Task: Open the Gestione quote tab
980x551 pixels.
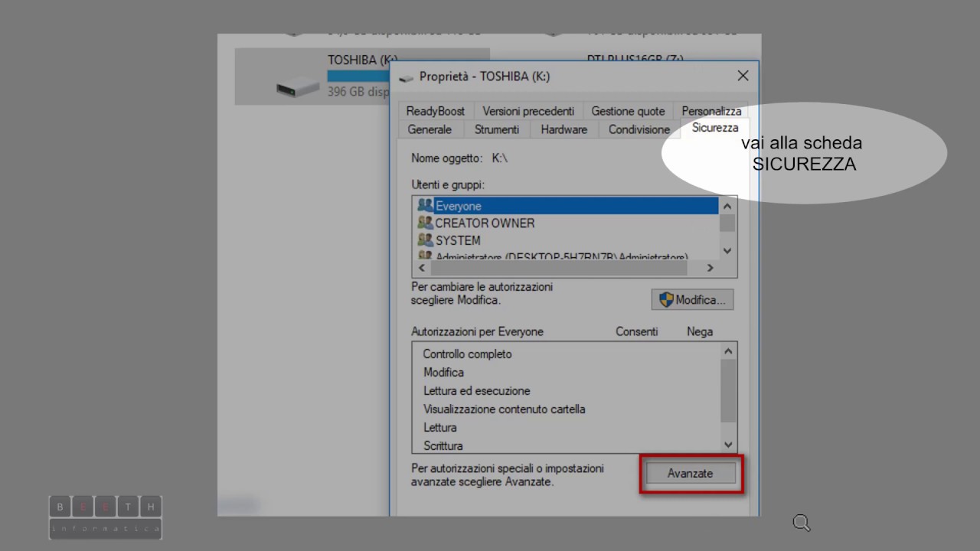Action: (628, 111)
